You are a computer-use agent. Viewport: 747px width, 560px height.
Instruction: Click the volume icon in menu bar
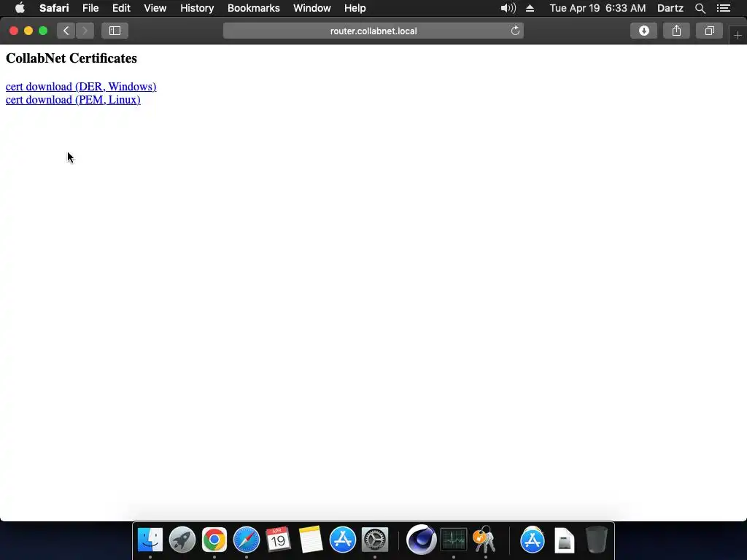point(508,8)
